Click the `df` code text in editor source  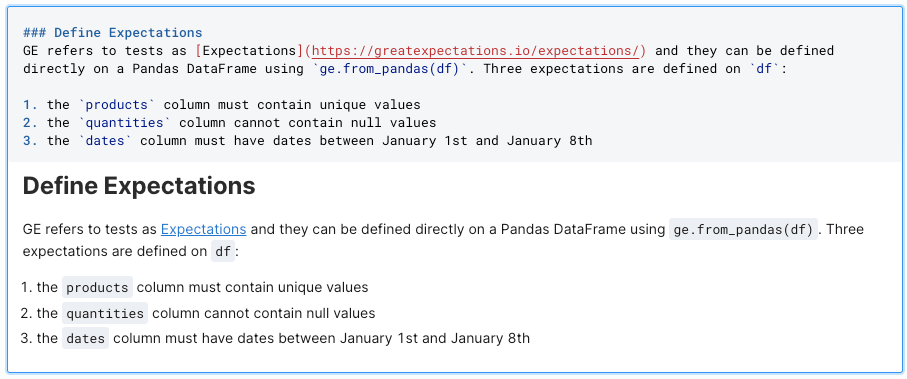click(761, 69)
